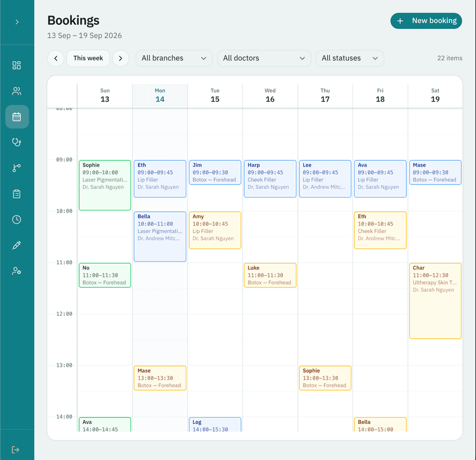Open Sophie's Thursday 13:00–13:30 Botox booking

[x=325, y=378]
